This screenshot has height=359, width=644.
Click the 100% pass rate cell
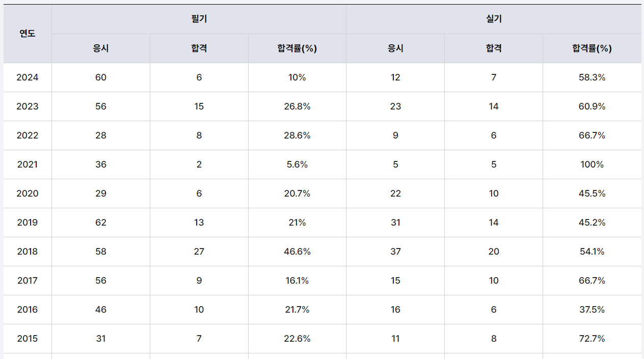(592, 164)
